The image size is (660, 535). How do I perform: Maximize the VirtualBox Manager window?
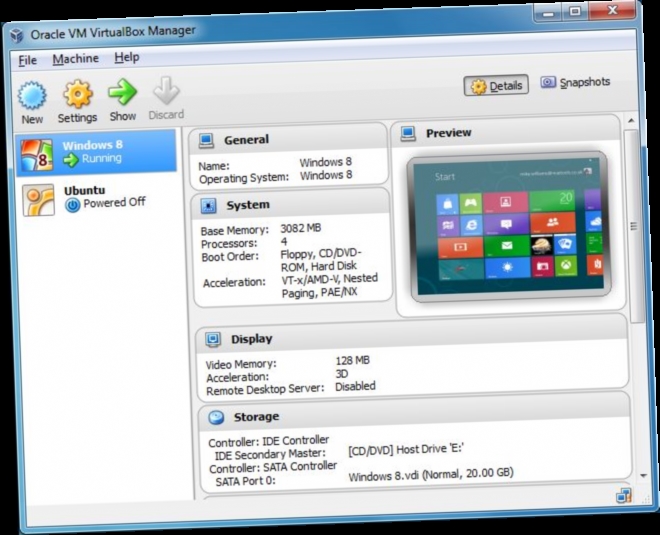575,11
